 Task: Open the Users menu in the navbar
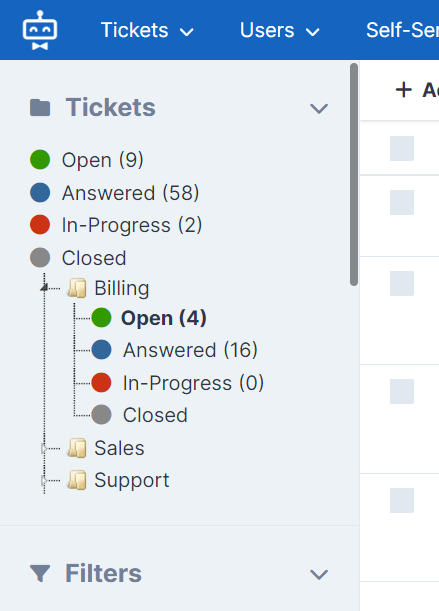pyautogui.click(x=279, y=30)
